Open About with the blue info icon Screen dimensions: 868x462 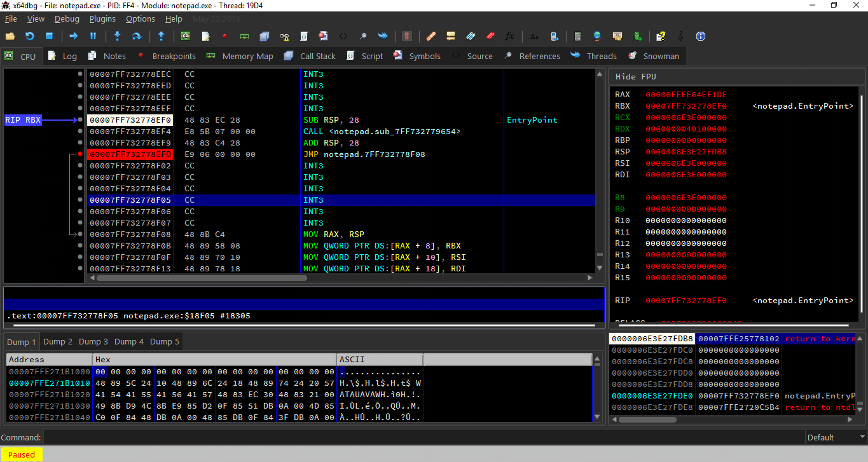pyautogui.click(x=701, y=36)
